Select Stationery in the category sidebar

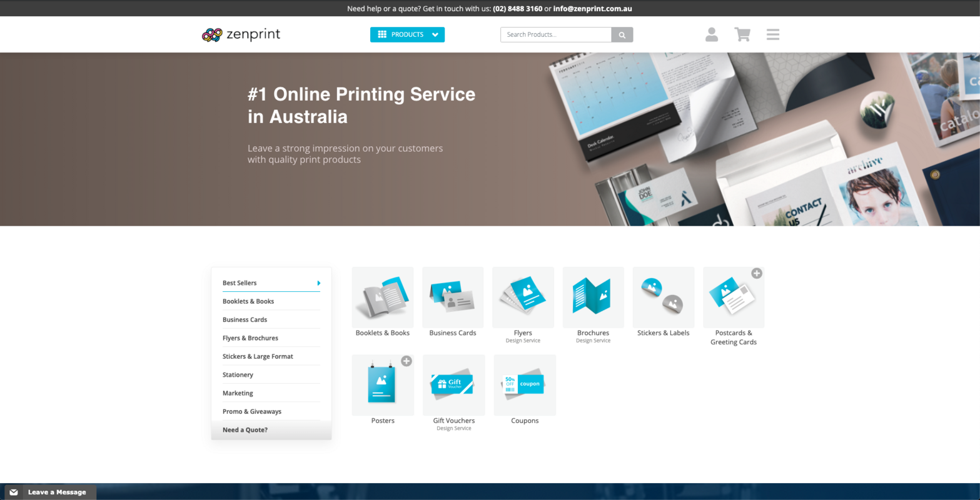coord(238,374)
